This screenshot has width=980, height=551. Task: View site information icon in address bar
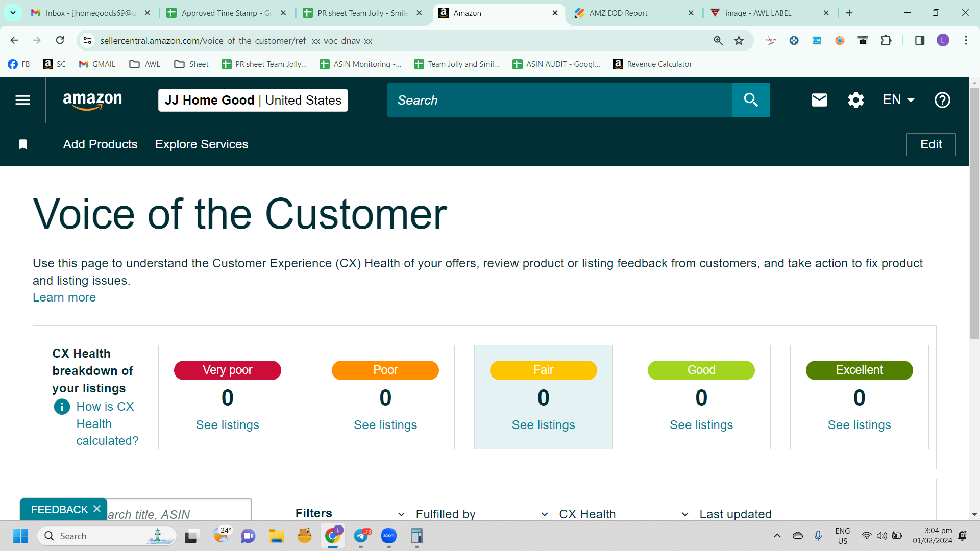(x=88, y=40)
